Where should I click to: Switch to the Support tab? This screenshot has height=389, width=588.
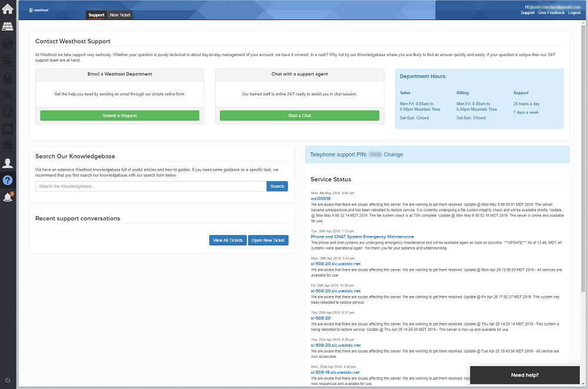(x=96, y=15)
